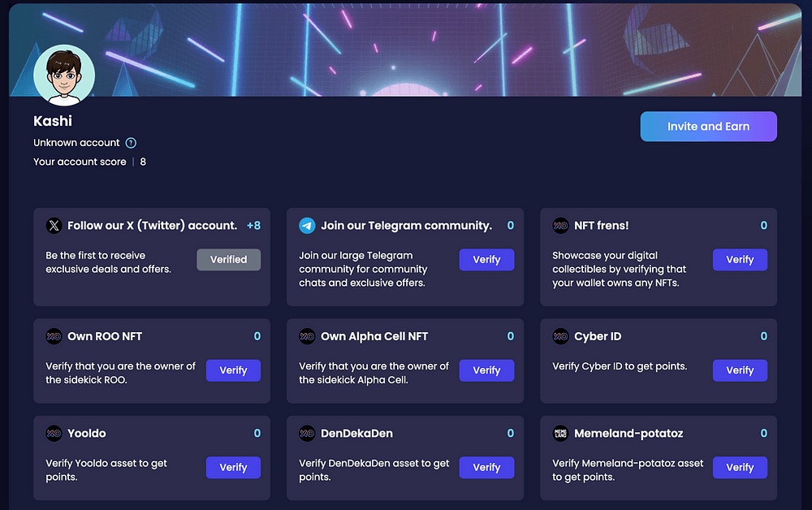Image resolution: width=812 pixels, height=510 pixels.
Task: Click the Memeland-potatoz logo icon
Action: click(x=560, y=434)
